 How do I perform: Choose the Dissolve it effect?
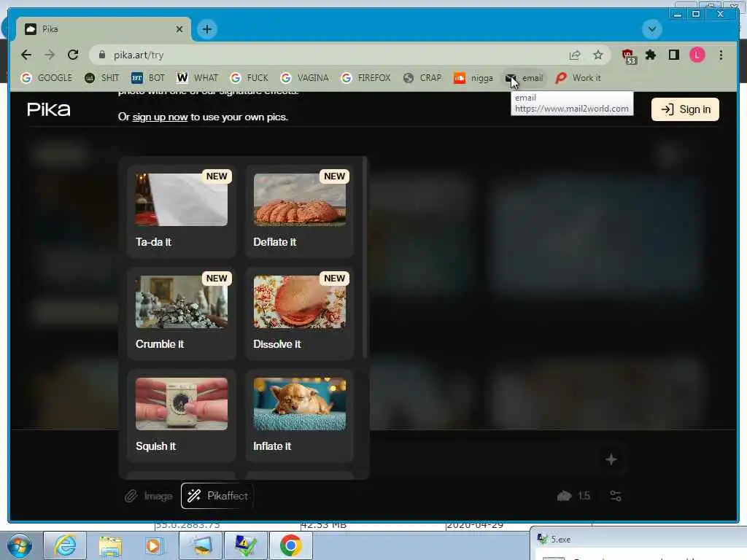(x=300, y=312)
